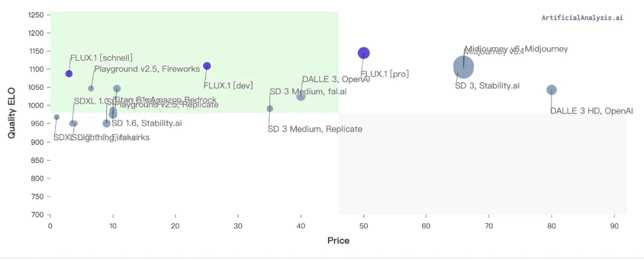
Task: Click the FLUX.1 [pro] data point bubble
Action: point(364,53)
